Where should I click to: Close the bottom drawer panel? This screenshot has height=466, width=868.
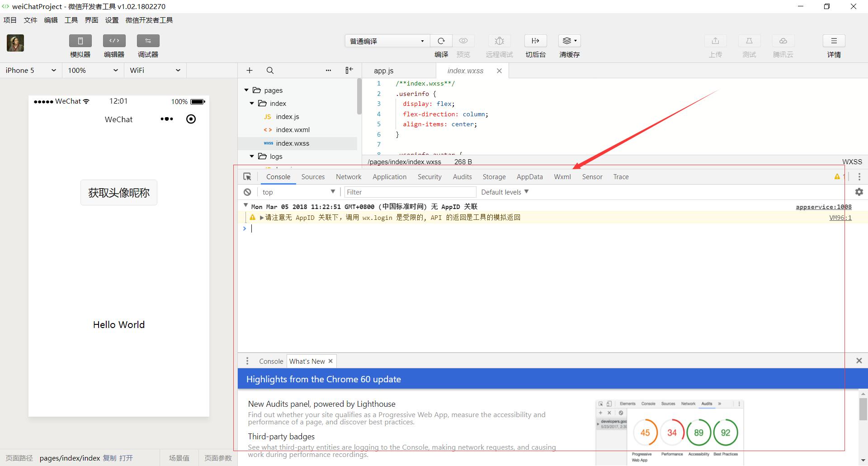[x=859, y=361]
